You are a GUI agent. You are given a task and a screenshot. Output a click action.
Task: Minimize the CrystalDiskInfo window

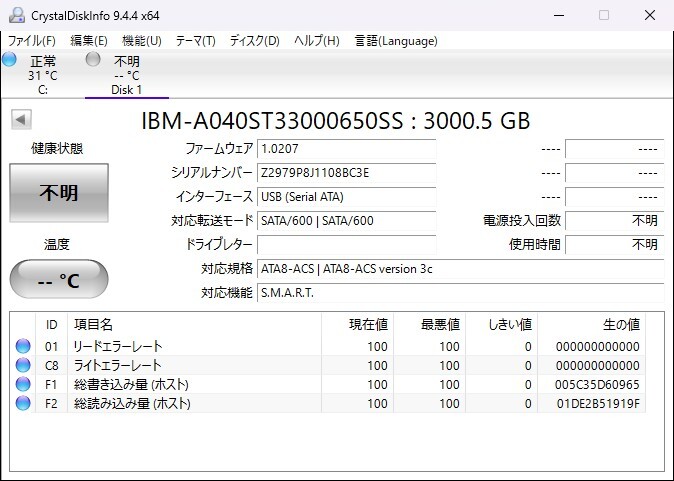click(559, 15)
